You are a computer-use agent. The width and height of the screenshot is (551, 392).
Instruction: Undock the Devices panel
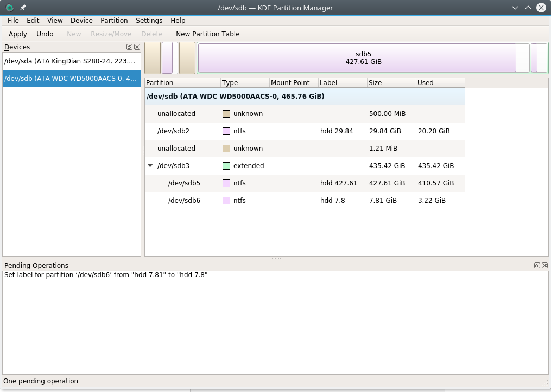(129, 47)
